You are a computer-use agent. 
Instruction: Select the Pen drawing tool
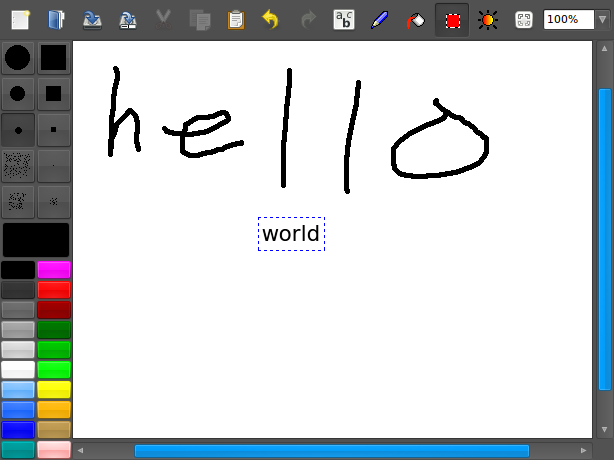click(x=379, y=19)
